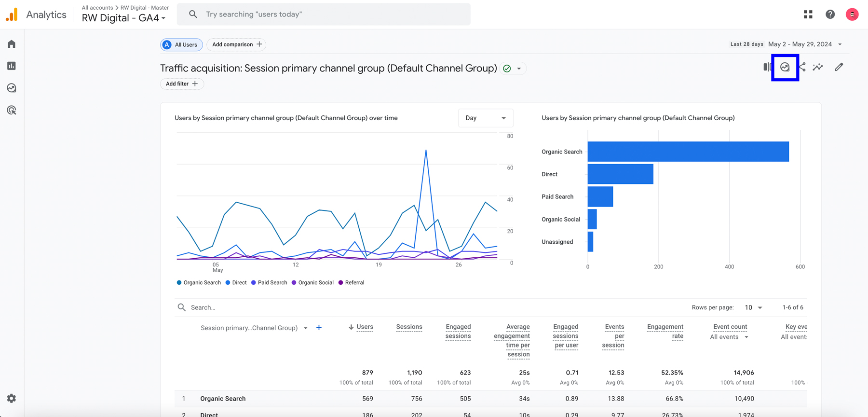Click Organic Search users value 569
Image resolution: width=868 pixels, height=417 pixels.
[367, 399]
